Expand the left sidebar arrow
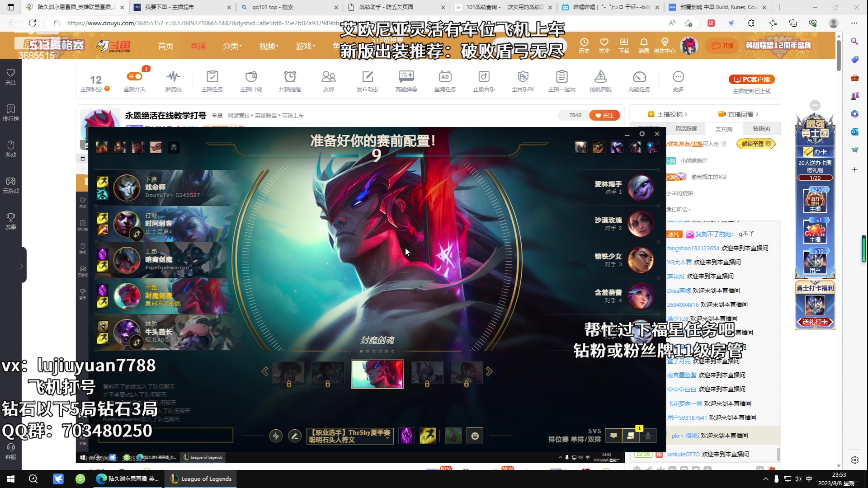The image size is (868, 488). coord(21,266)
